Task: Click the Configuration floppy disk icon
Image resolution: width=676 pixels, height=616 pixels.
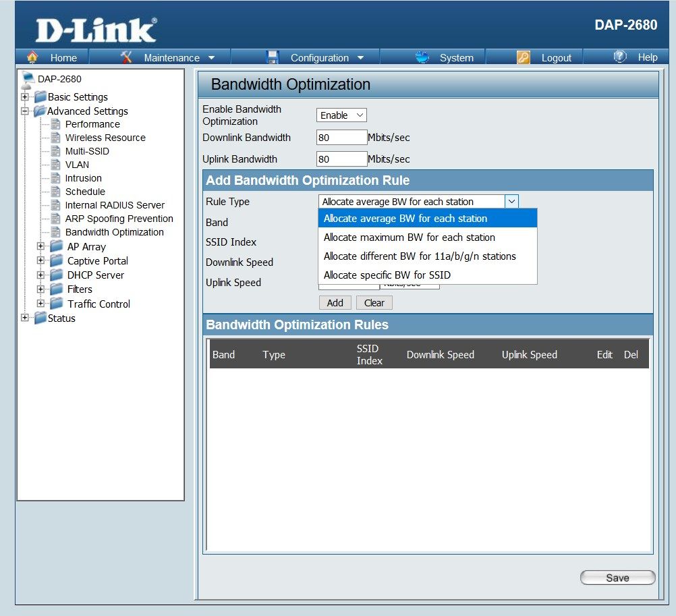Action: click(x=273, y=57)
